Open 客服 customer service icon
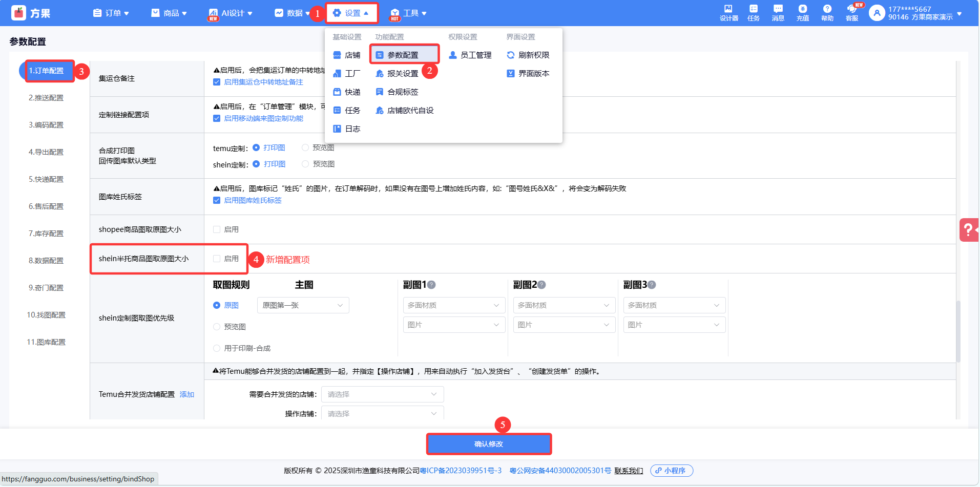Image resolution: width=980 pixels, height=487 pixels. 851,13
